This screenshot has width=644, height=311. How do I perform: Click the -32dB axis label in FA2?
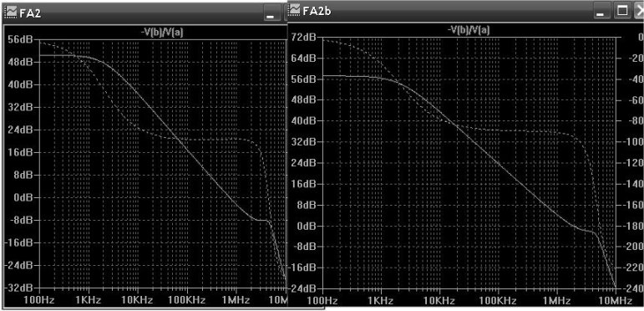tap(18, 288)
